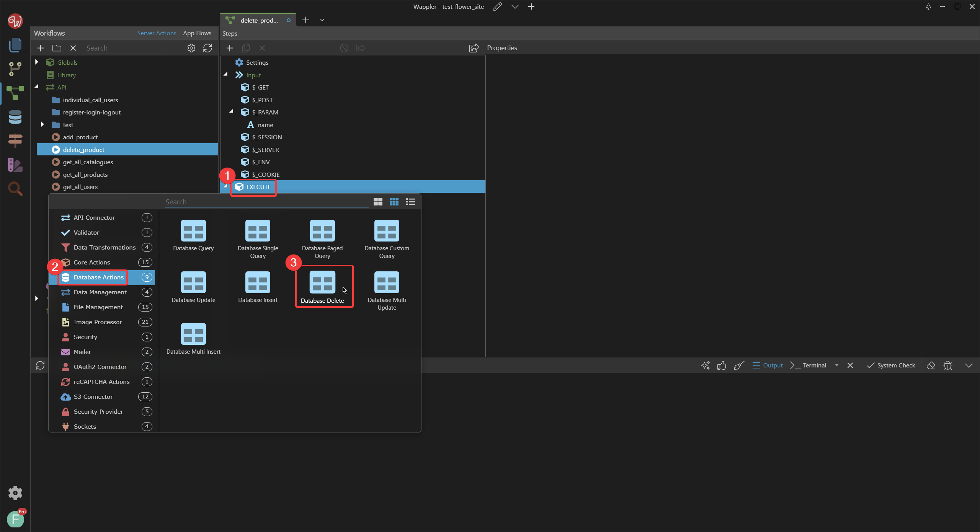980x532 pixels.
Task: Focus the action picker search field
Action: point(266,202)
